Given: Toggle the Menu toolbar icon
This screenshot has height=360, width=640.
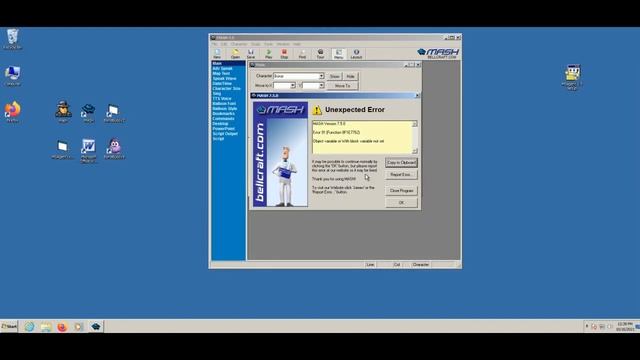Looking at the screenshot, I should (x=338, y=53).
